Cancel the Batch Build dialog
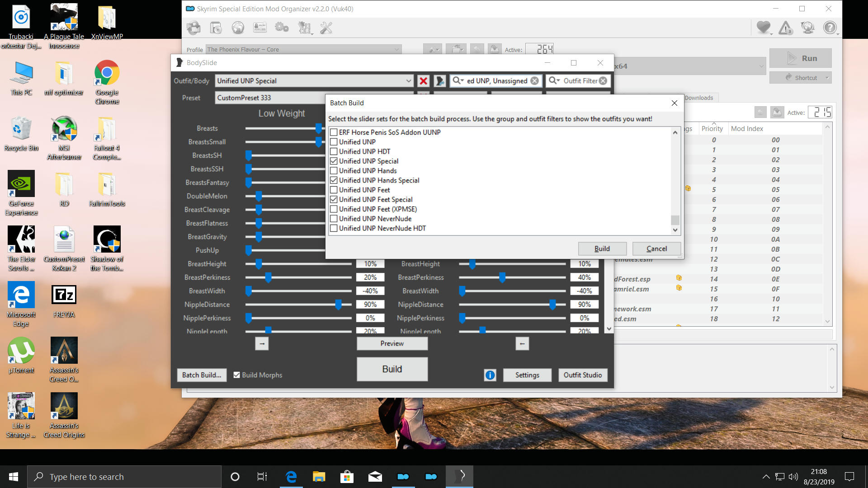This screenshot has width=868, height=488. pyautogui.click(x=656, y=249)
